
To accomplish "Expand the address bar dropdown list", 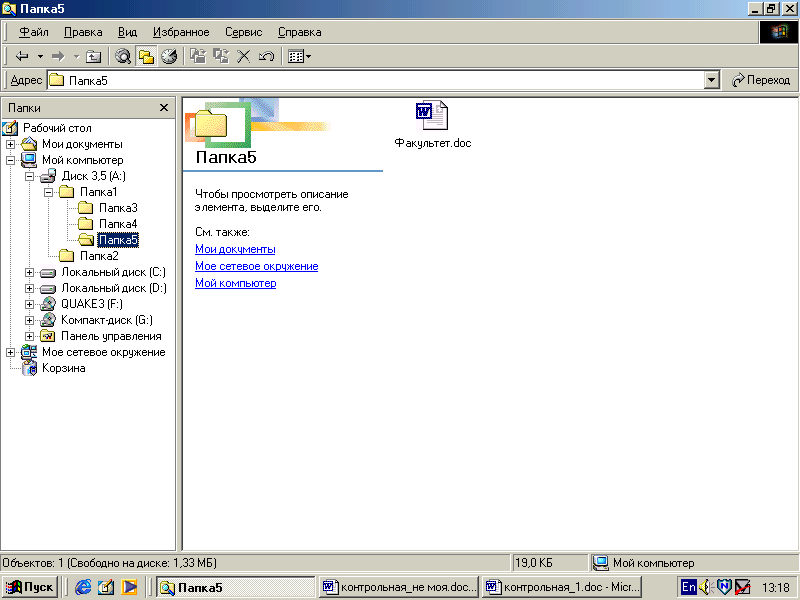I will coord(712,81).
